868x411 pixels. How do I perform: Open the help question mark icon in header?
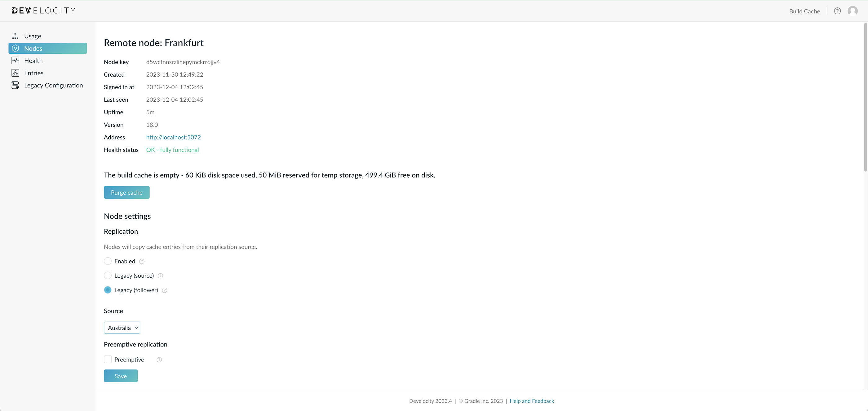click(x=837, y=11)
